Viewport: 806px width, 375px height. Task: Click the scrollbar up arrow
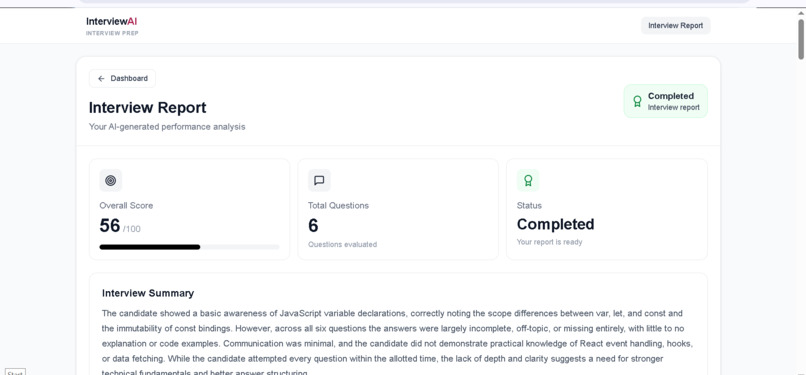[801, 13]
